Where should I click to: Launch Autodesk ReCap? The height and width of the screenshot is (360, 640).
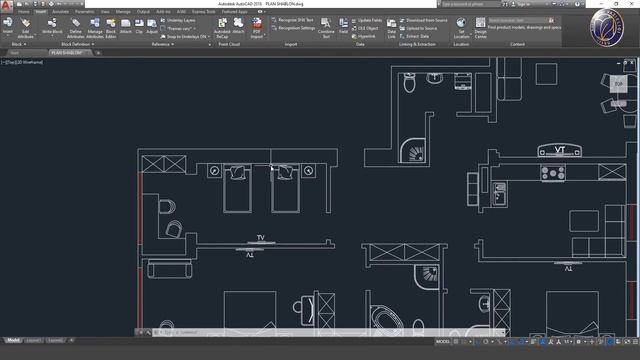click(x=222, y=28)
